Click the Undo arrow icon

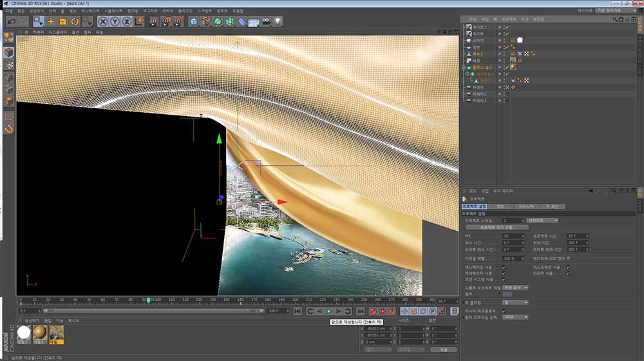tap(12, 21)
